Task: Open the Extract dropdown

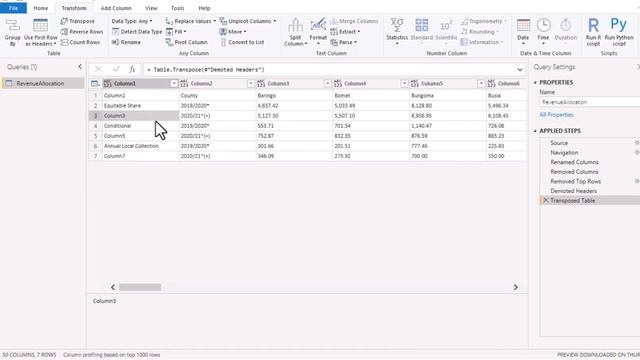Action: click(345, 31)
